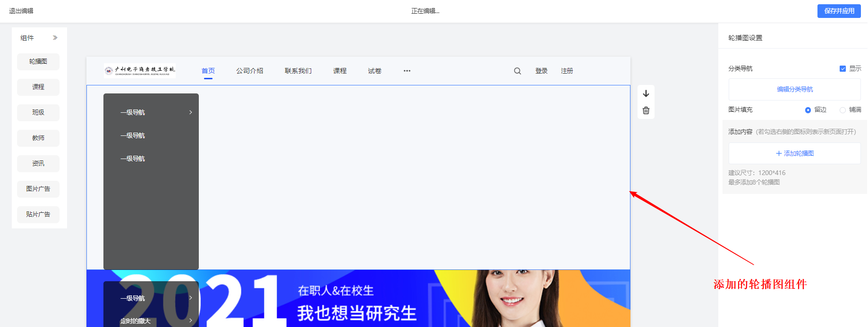
Task: Open the 公司介绍 navigation tab
Action: click(250, 71)
